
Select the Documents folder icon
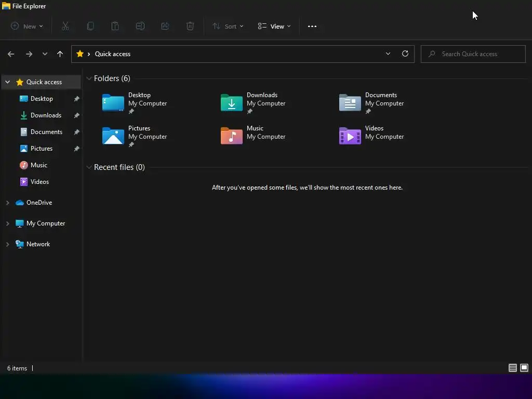[x=350, y=102]
